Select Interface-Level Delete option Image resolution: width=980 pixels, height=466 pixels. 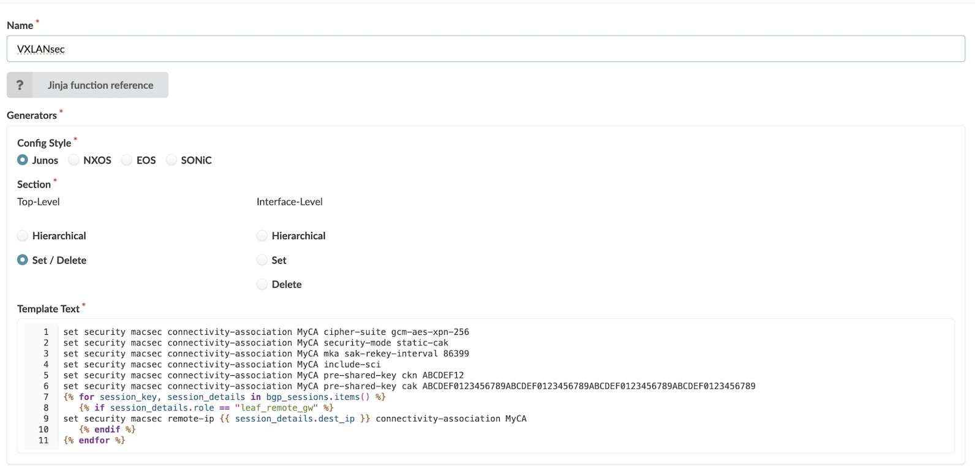pos(262,285)
